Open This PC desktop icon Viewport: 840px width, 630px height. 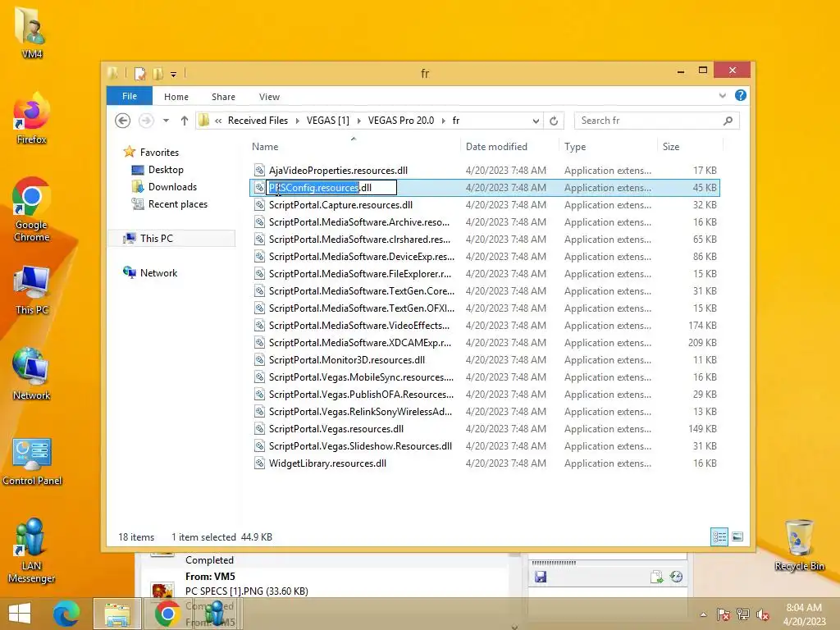pyautogui.click(x=32, y=290)
